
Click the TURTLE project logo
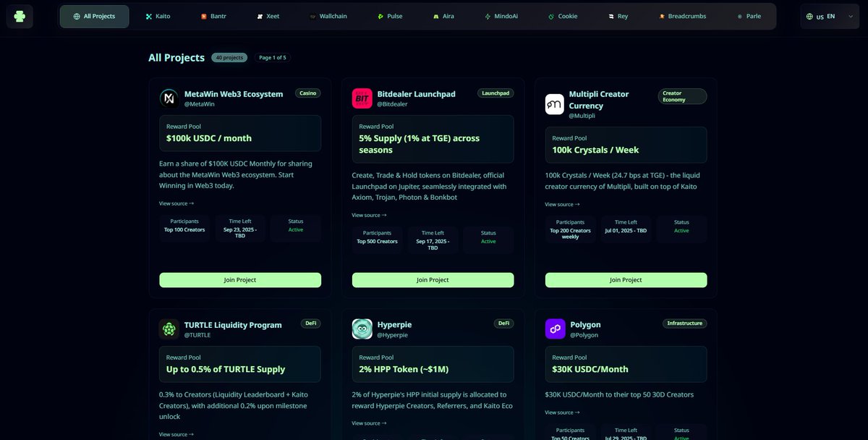(169, 329)
